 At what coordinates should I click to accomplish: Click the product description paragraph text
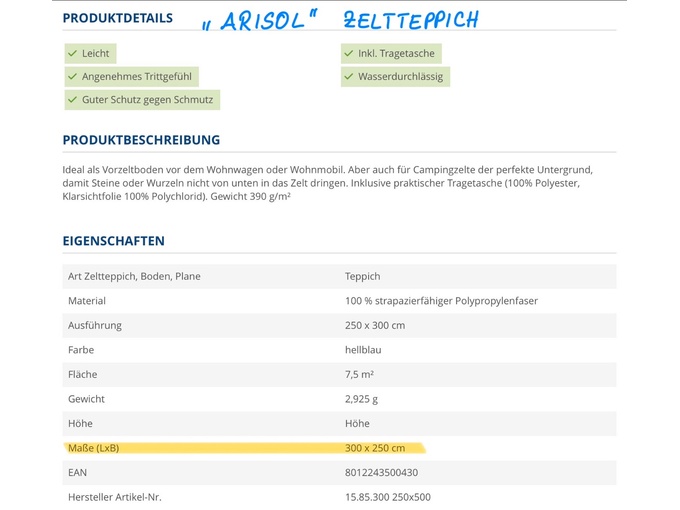[330, 183]
